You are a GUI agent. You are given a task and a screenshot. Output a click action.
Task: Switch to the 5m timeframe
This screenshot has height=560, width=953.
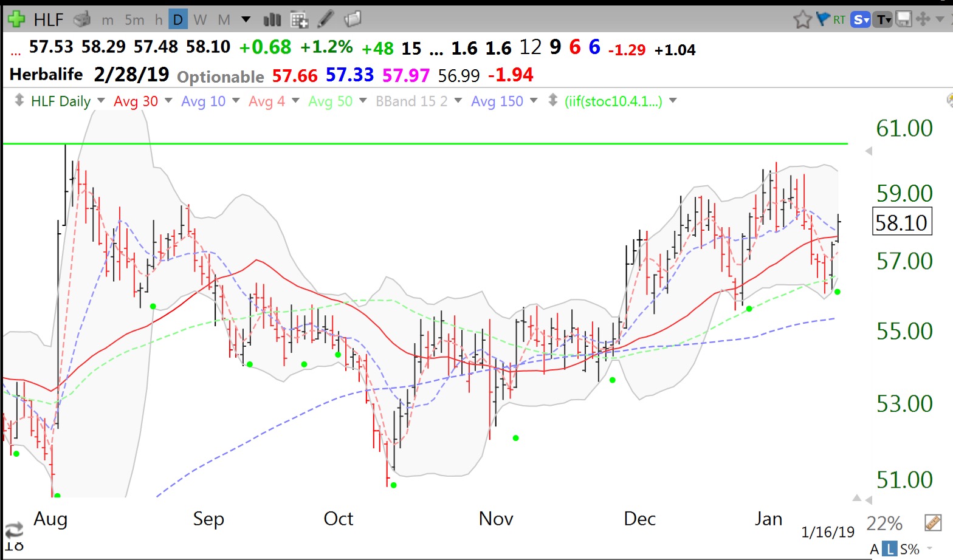[x=134, y=20]
